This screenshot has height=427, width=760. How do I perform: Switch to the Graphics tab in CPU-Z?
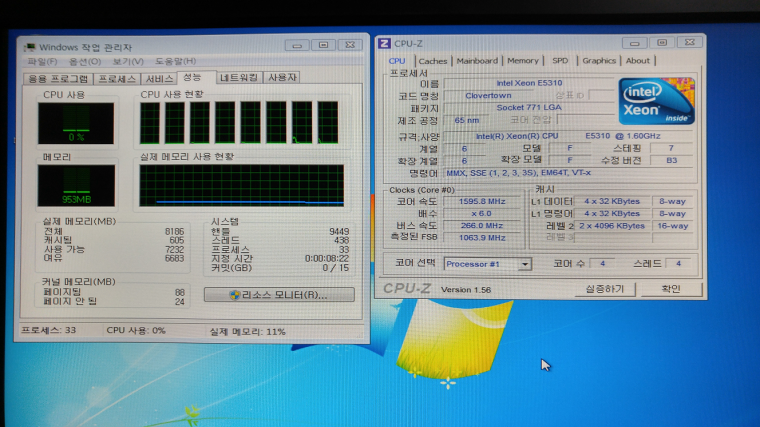click(599, 61)
